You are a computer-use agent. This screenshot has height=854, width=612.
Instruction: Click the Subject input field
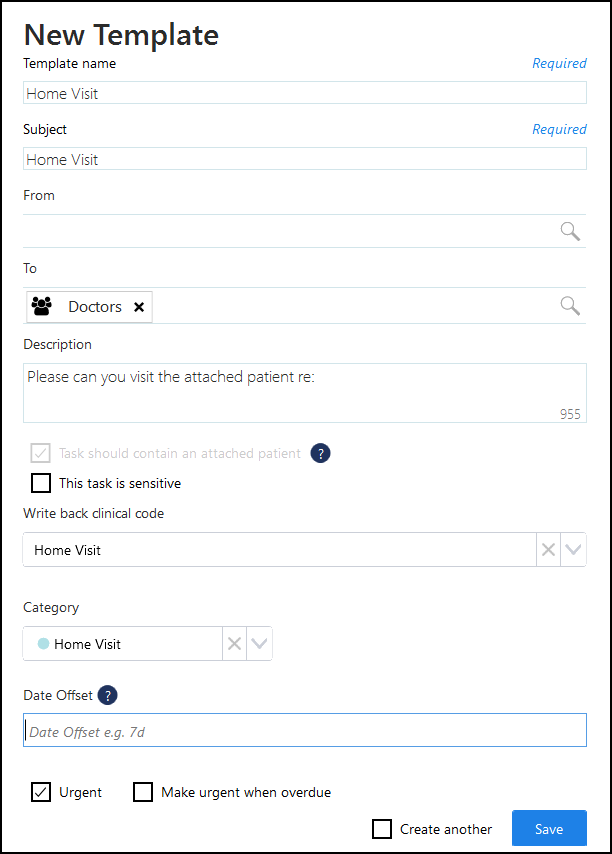click(305, 158)
